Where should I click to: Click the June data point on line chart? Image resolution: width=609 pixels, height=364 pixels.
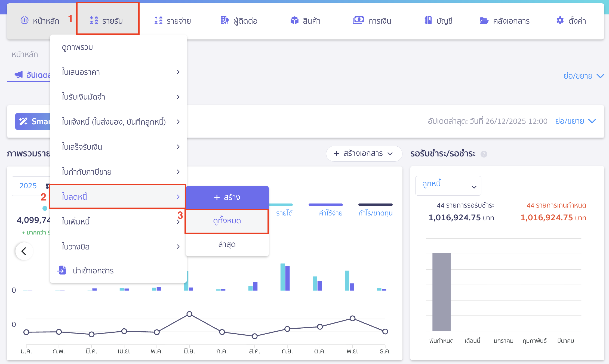tap(189, 314)
